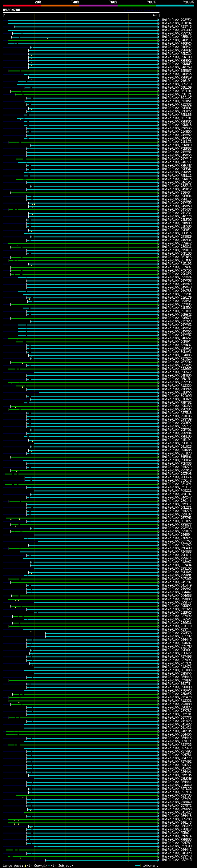
Task: Select the UniRef100_Q41823 label
Action: click(177, 446)
